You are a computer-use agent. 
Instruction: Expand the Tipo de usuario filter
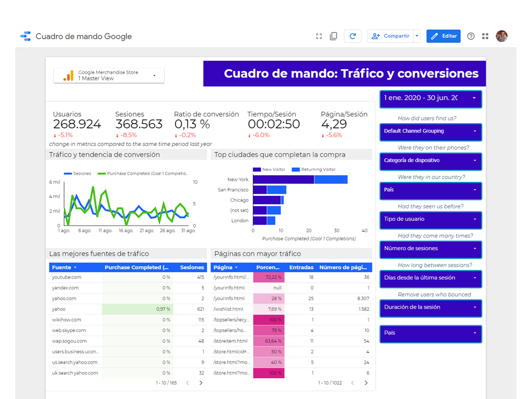(x=430, y=219)
